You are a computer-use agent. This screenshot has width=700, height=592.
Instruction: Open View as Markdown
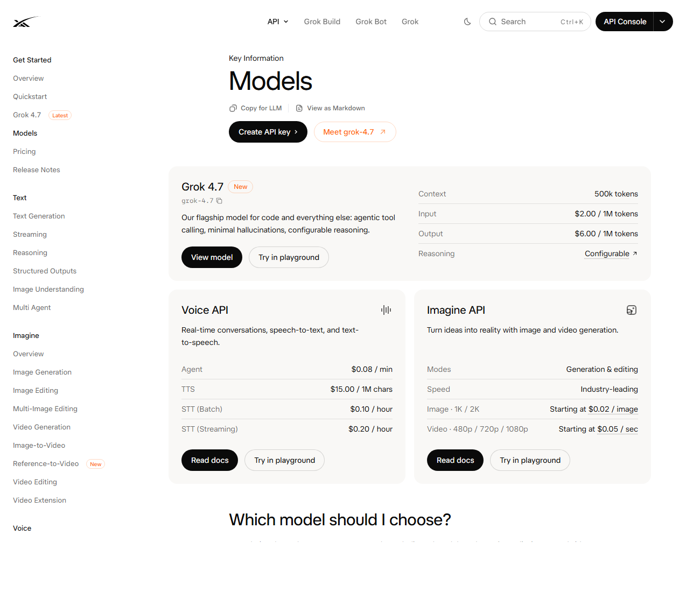[x=330, y=108]
